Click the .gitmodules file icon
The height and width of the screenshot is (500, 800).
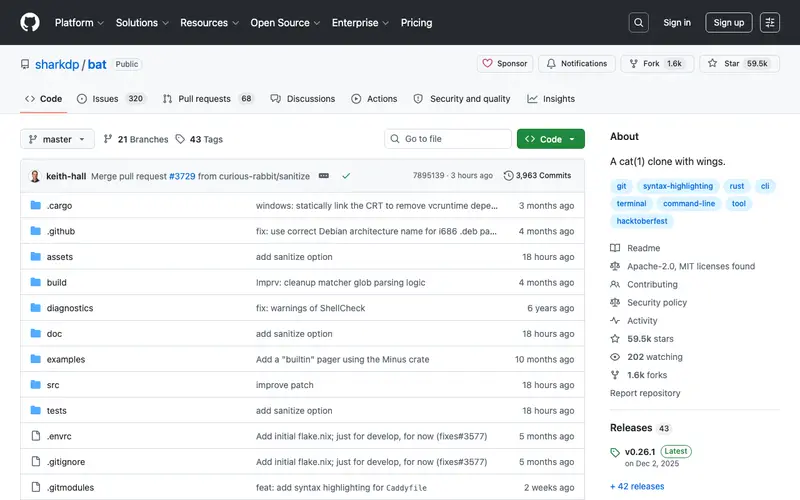(x=36, y=487)
